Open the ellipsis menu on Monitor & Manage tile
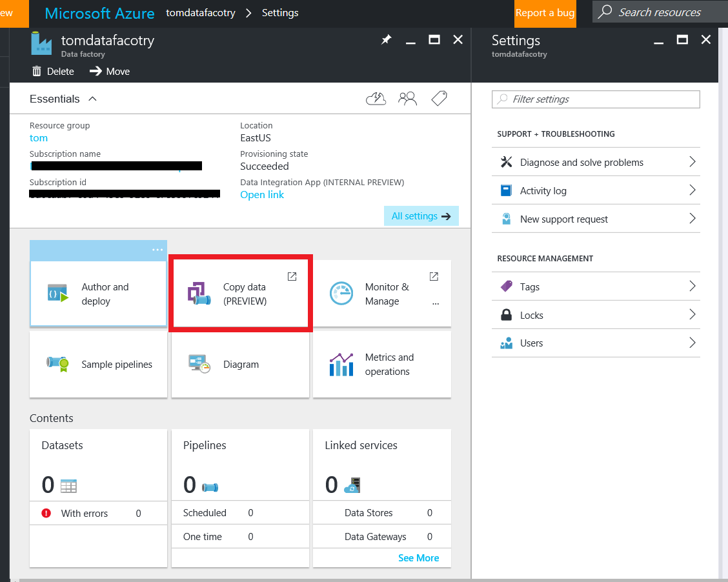 point(436,303)
